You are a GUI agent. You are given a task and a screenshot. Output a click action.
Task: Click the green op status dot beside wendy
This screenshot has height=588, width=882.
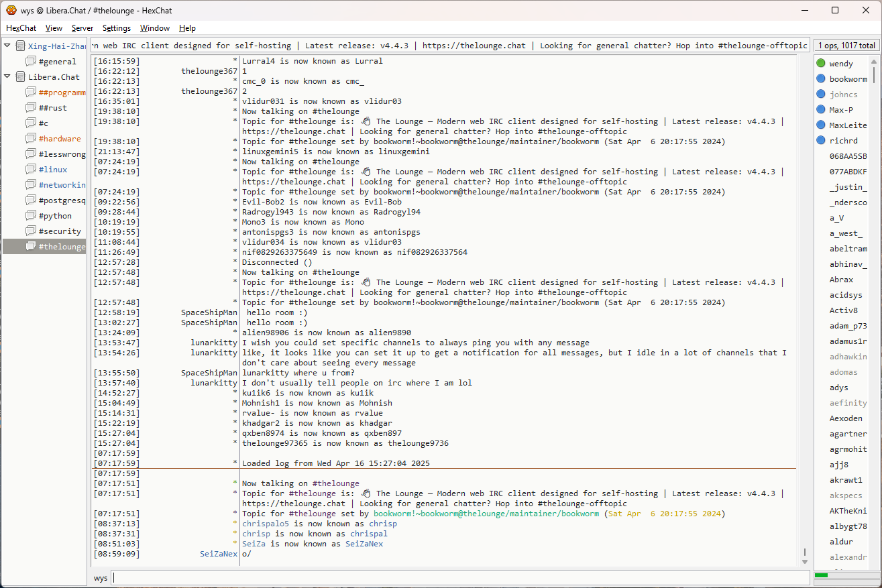coord(821,64)
